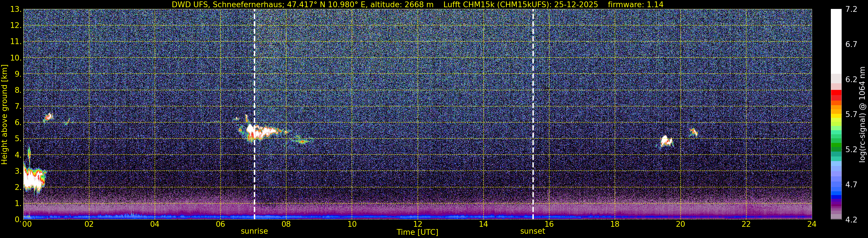
Task: Click the time axis tick '24'
Action: point(812,224)
